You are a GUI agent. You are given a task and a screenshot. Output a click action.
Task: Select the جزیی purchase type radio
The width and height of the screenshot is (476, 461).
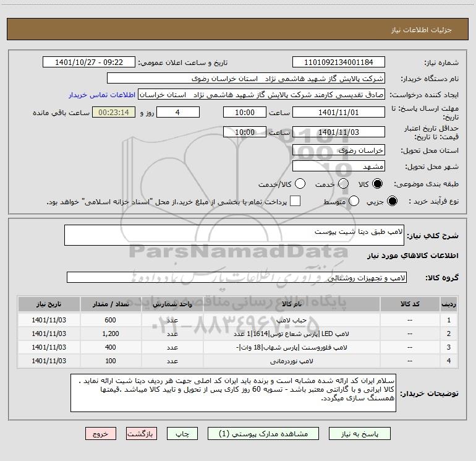[392, 201]
